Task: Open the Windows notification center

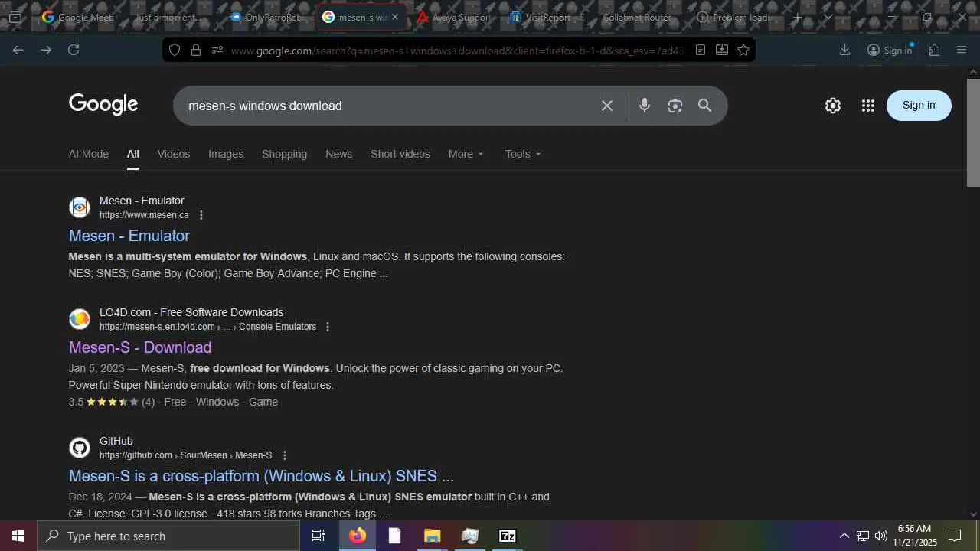Action: pyautogui.click(x=955, y=536)
